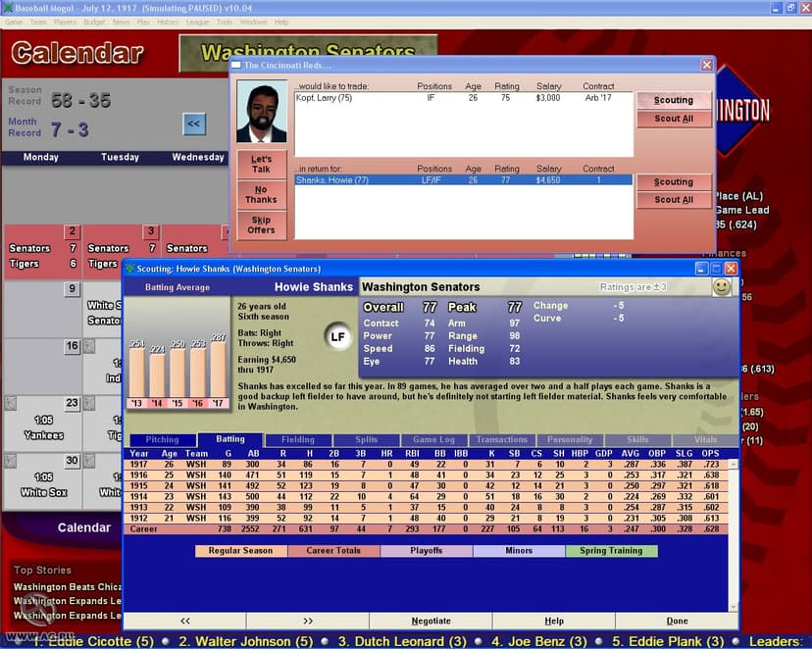Show Spring Training stats

click(612, 551)
